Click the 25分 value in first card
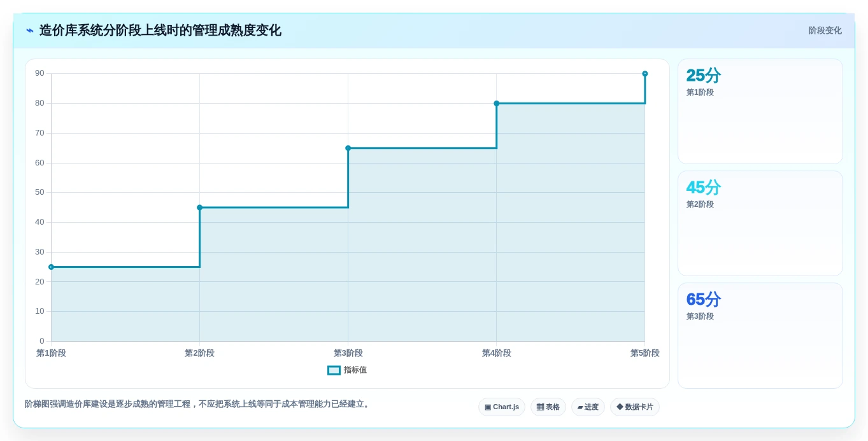 [704, 76]
